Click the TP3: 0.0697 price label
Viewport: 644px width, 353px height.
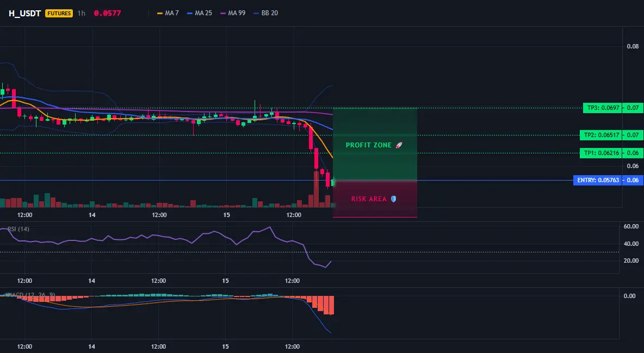(x=602, y=108)
